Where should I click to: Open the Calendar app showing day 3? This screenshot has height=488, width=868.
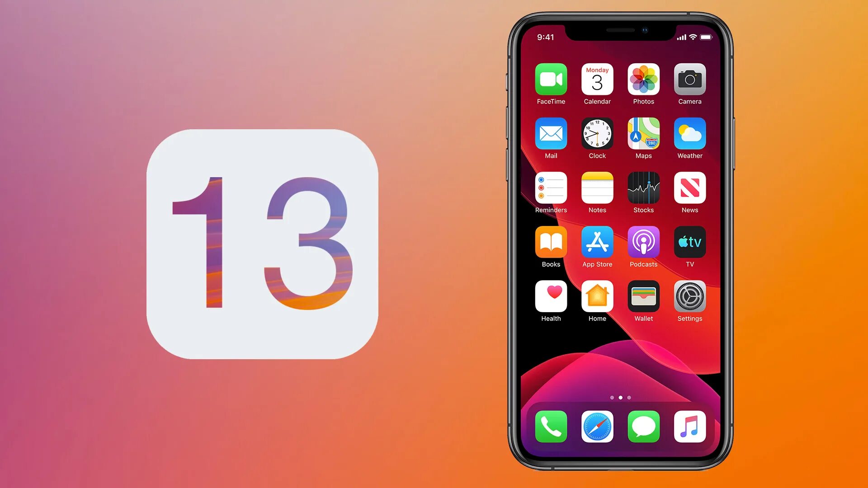pyautogui.click(x=597, y=80)
